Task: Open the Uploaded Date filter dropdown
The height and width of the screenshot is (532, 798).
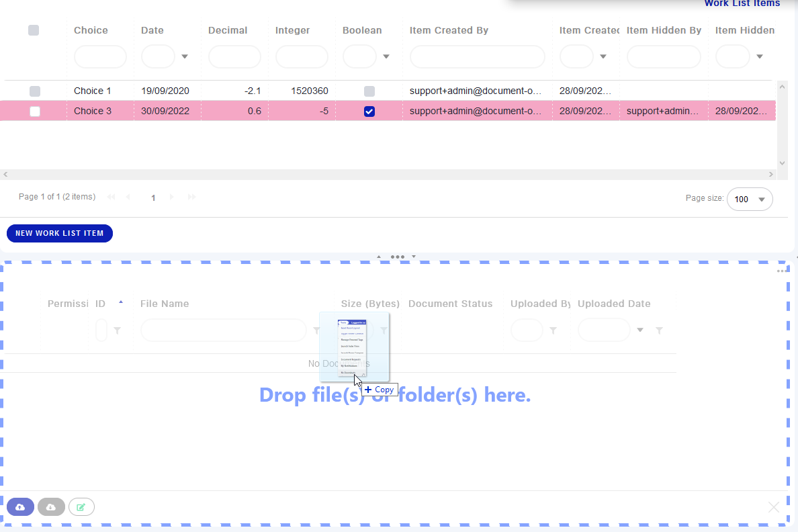Action: coord(639,330)
